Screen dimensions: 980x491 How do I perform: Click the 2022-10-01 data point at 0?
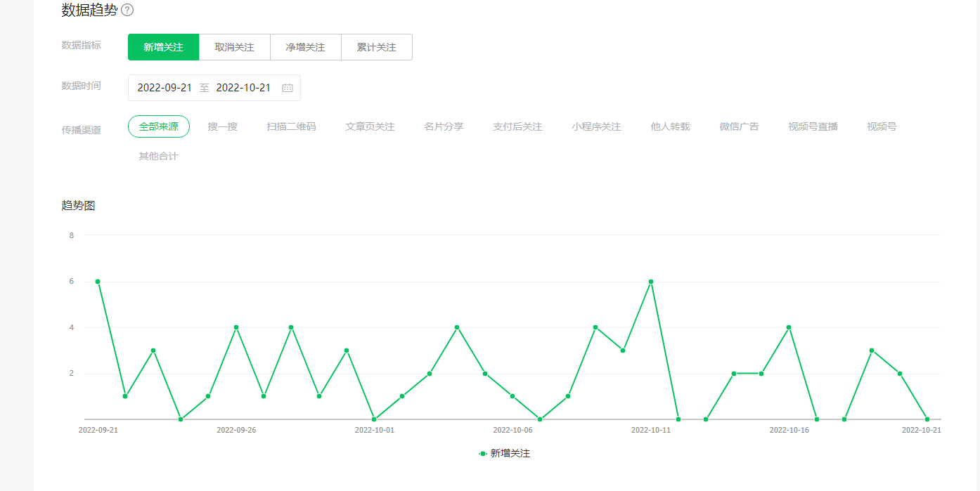(x=374, y=419)
